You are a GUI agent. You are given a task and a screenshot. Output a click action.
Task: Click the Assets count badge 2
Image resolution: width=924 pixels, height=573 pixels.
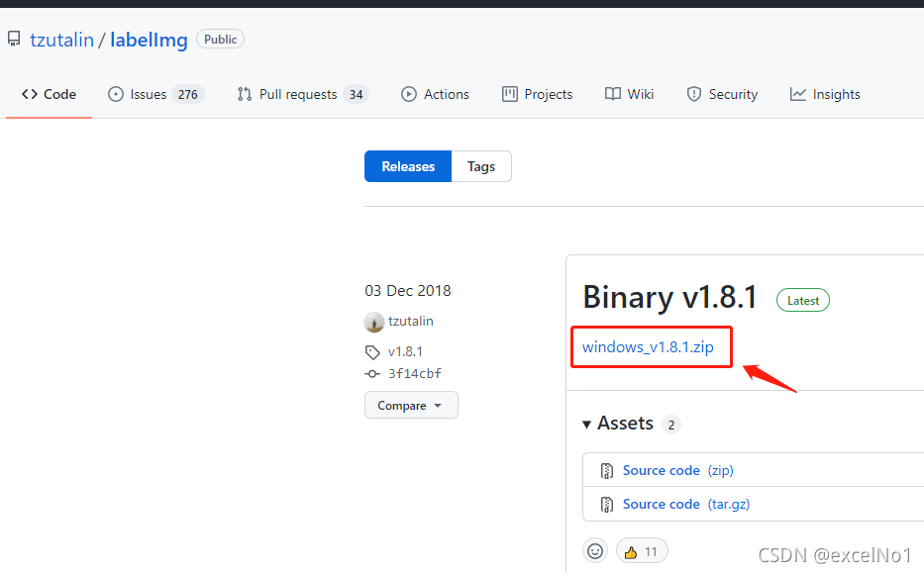point(671,425)
